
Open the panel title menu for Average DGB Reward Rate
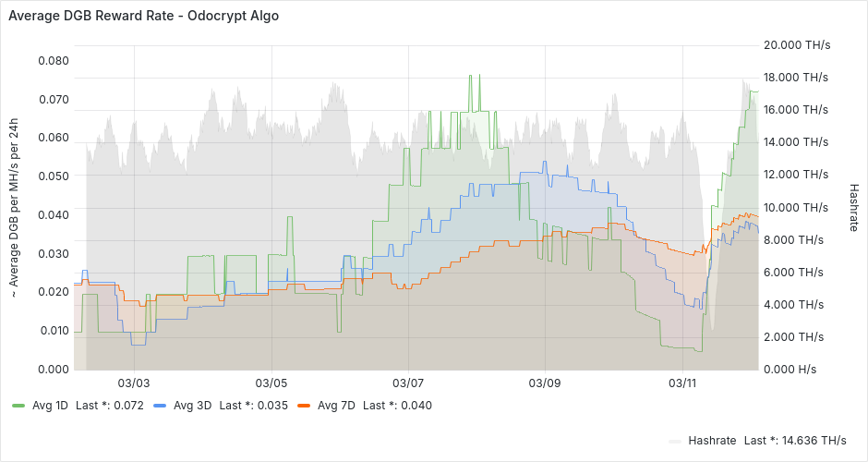pyautogui.click(x=143, y=16)
